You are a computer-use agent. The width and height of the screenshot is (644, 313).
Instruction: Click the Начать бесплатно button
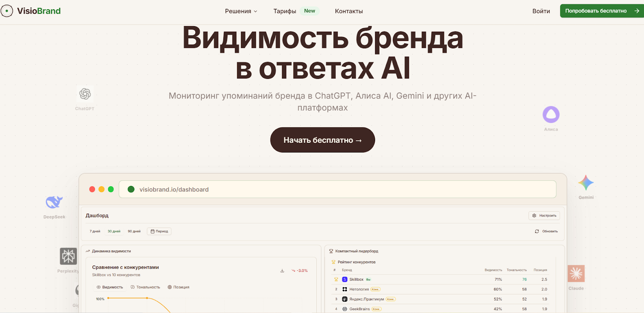click(x=322, y=140)
